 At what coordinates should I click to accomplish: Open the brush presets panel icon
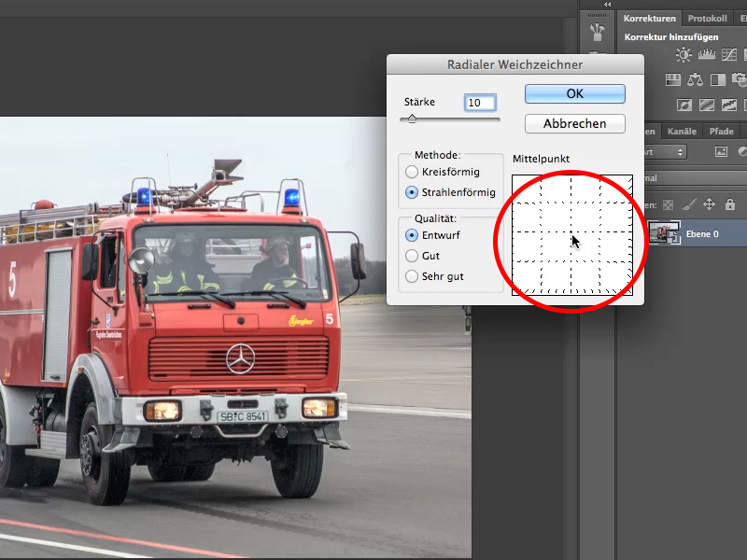597,32
